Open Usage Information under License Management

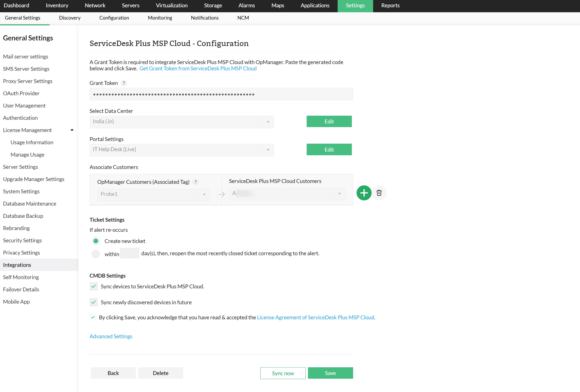[32, 143]
